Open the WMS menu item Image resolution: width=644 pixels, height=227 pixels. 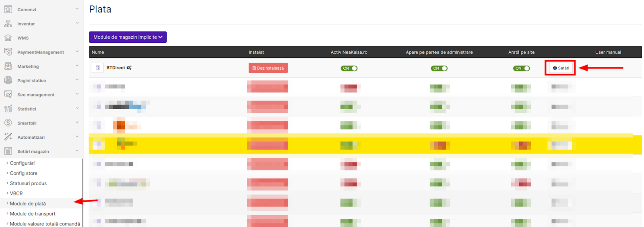click(x=23, y=38)
